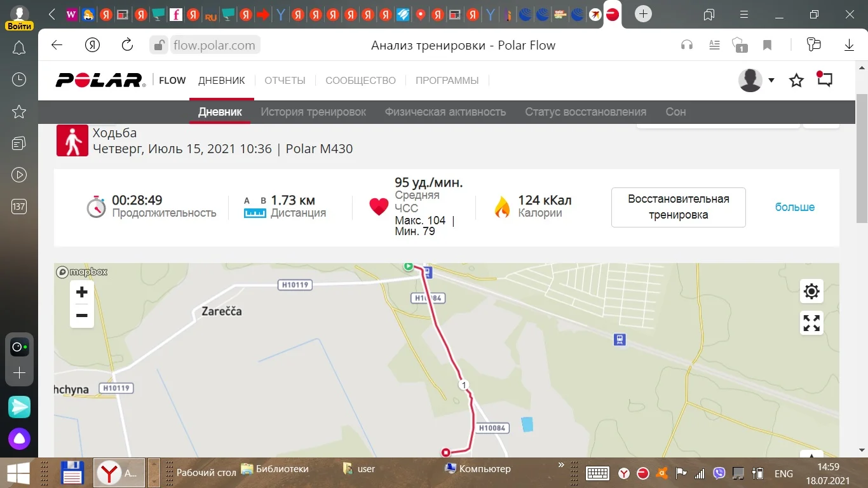Viewport: 868px width, 488px height.
Task: Click the kilometer 1 marker on route
Action: click(x=464, y=385)
